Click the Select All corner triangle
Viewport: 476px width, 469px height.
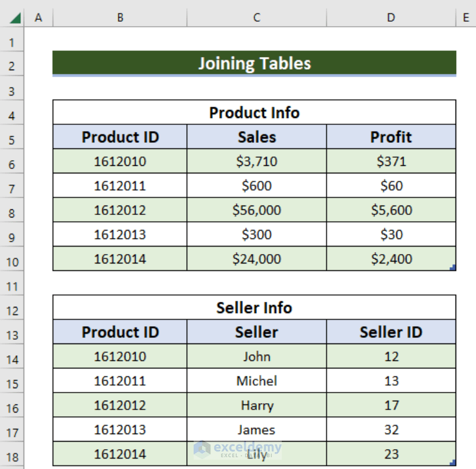16,19
